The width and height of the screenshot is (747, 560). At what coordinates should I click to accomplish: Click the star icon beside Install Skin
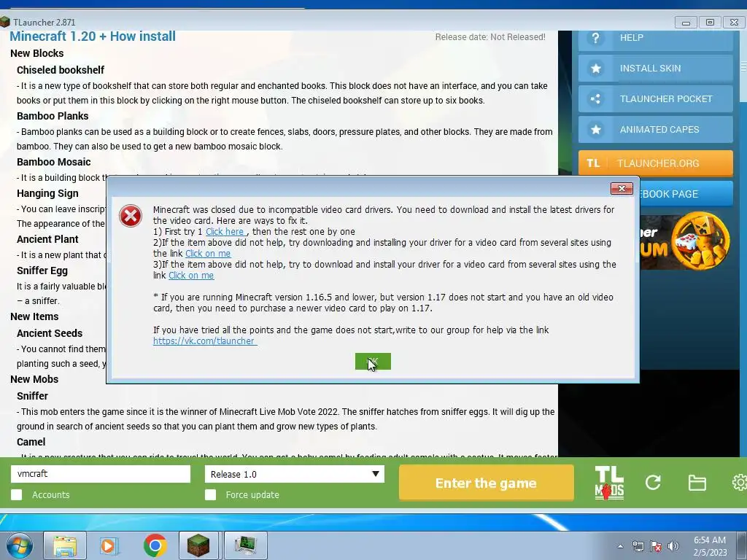595,69
